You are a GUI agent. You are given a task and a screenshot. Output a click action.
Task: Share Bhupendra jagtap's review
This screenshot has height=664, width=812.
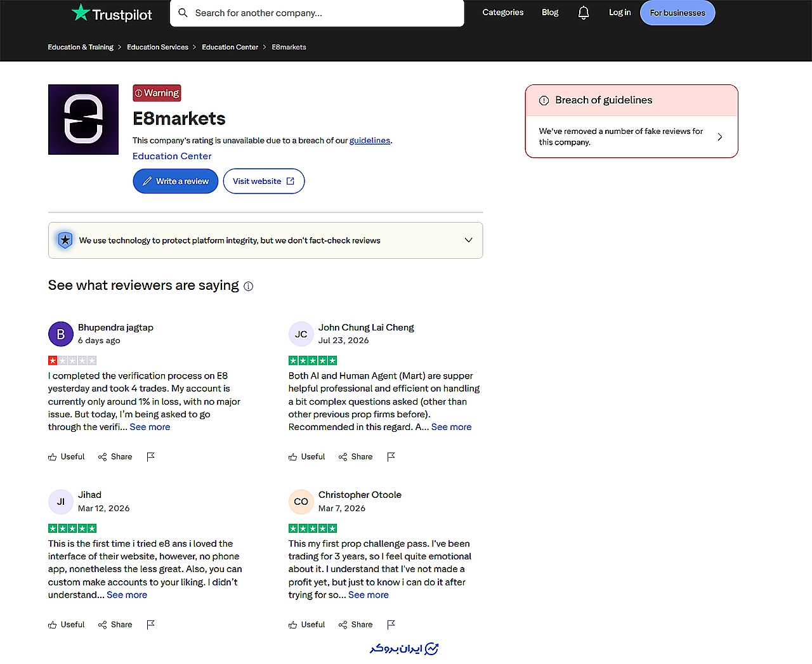pyautogui.click(x=115, y=457)
